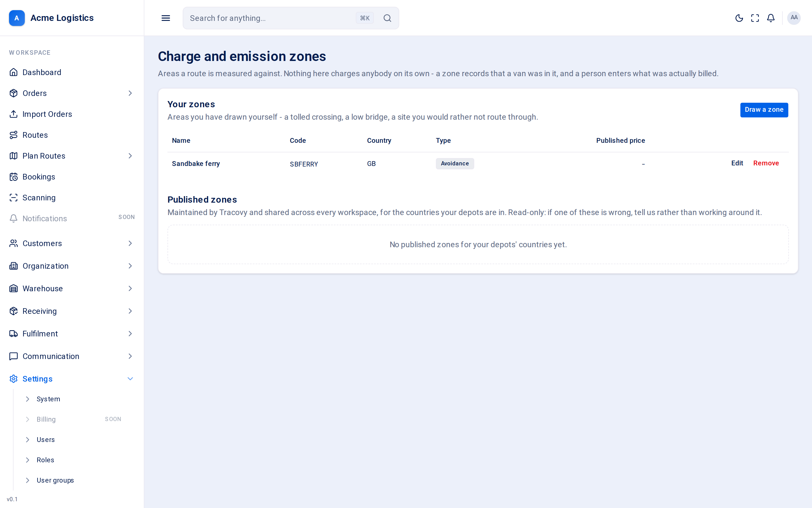The width and height of the screenshot is (812, 508).
Task: Open the notifications bell in header
Action: click(771, 18)
